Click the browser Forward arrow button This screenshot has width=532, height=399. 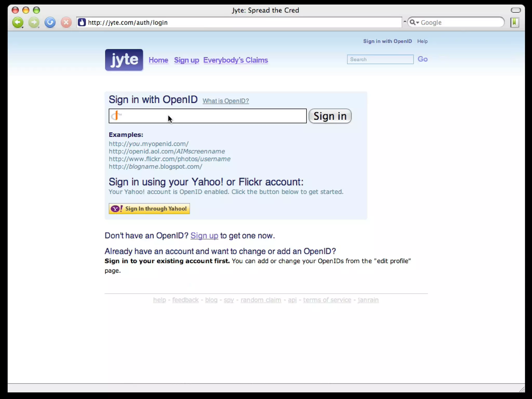(34, 22)
